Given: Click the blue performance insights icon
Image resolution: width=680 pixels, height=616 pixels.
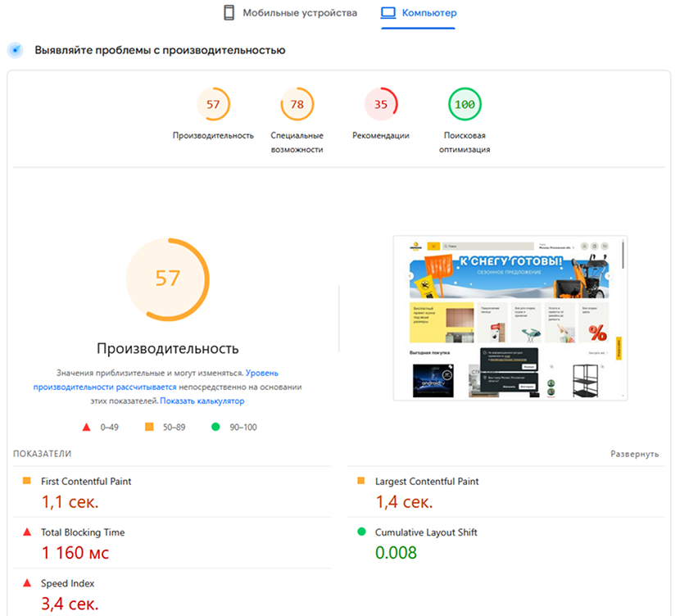Looking at the screenshot, I should tap(16, 50).
